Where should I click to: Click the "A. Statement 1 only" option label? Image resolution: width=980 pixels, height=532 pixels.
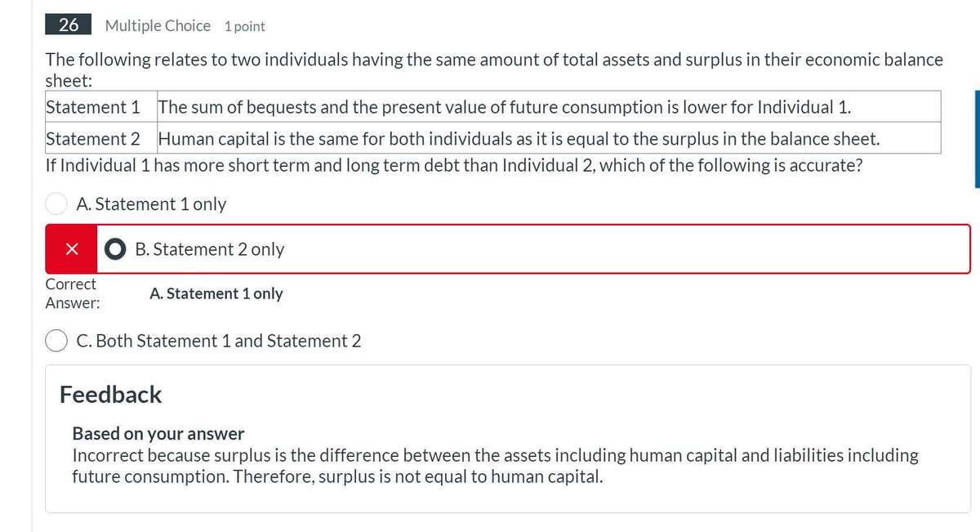click(x=151, y=203)
